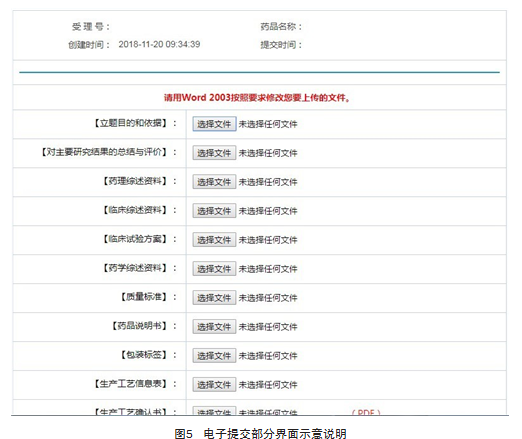Screen dimensions: 522x439
Task: Select file for 生产工艺信息表
Action: (214, 385)
